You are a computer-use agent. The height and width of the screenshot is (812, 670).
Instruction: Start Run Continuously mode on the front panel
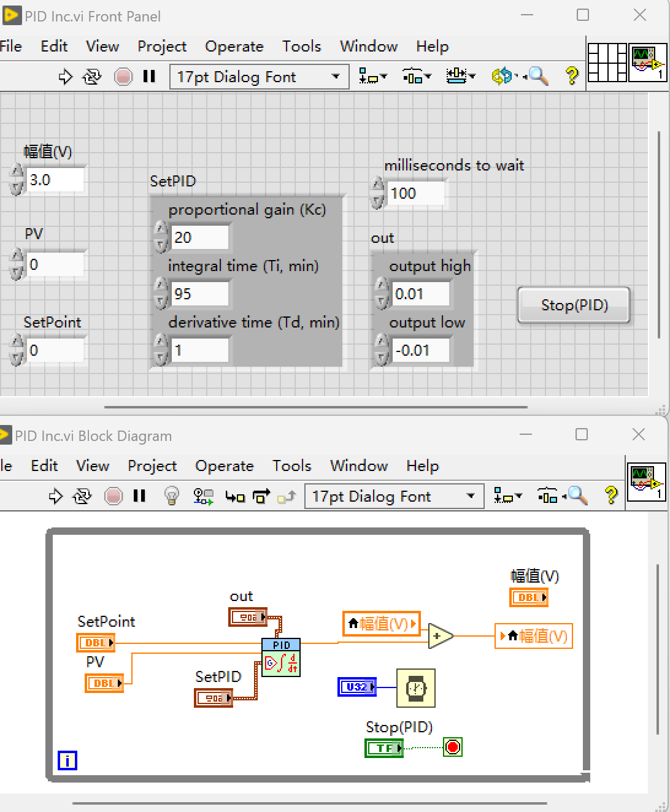coord(91,76)
